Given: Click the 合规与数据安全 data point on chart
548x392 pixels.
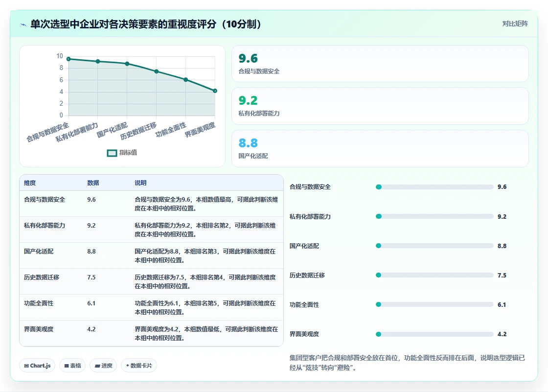Looking at the screenshot, I should click(68, 59).
